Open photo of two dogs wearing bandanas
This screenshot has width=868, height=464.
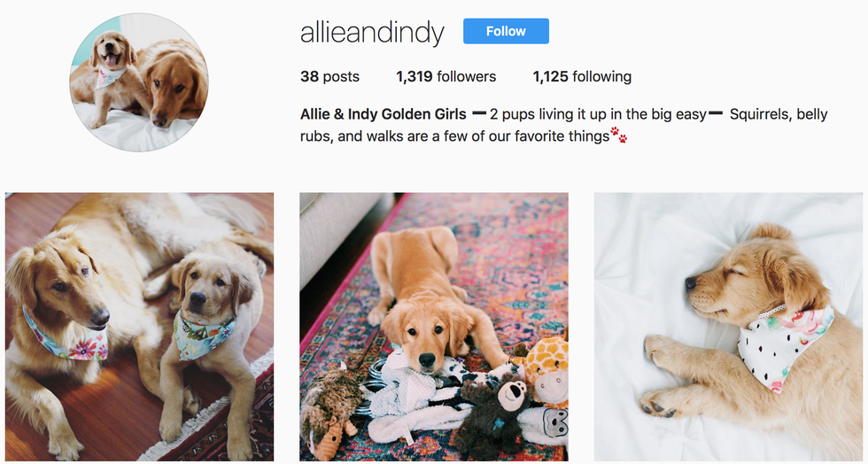[x=140, y=327]
